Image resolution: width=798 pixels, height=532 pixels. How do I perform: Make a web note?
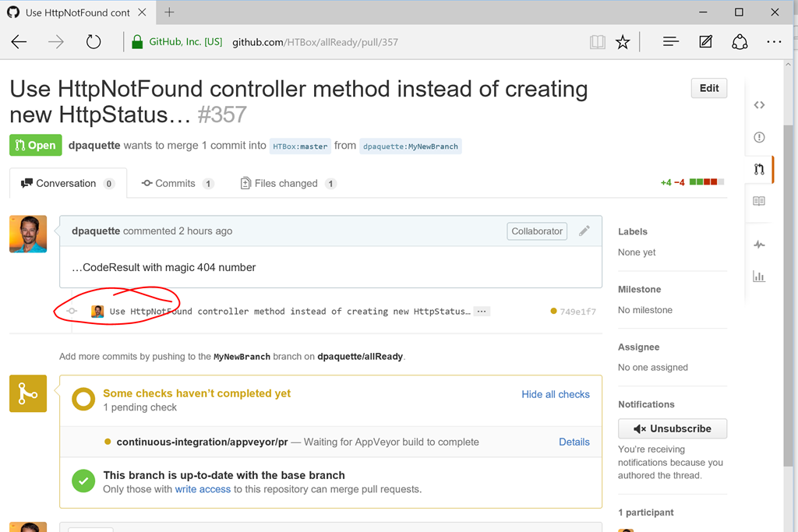[705, 42]
